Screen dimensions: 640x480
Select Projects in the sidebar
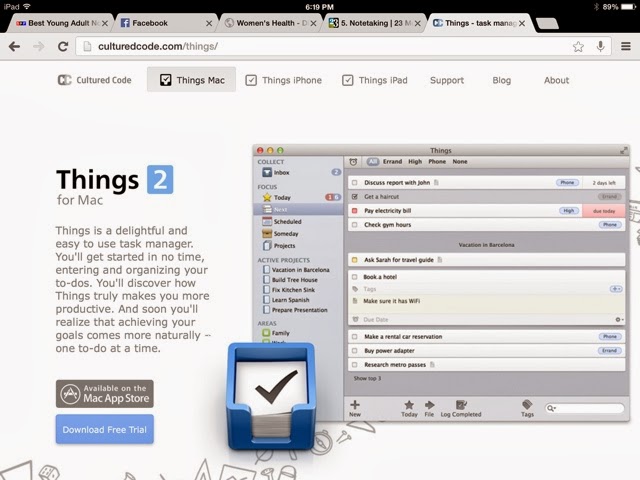pos(300,246)
